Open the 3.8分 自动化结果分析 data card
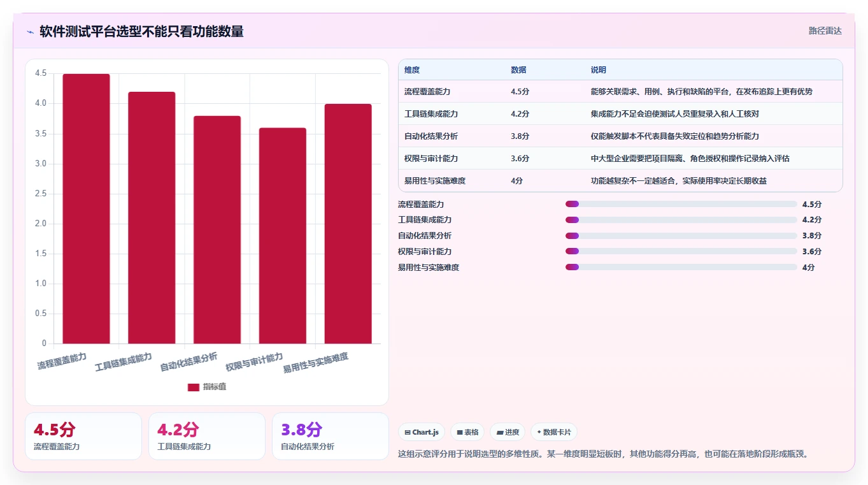Viewport: 868px width, 485px height. point(331,436)
